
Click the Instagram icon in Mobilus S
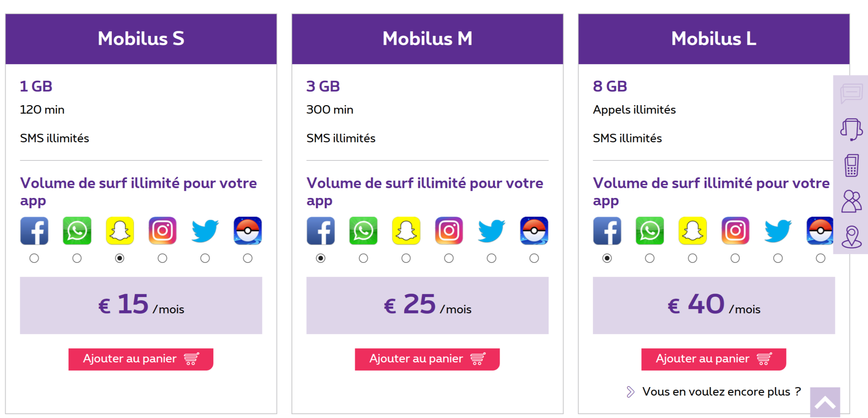pyautogui.click(x=162, y=230)
